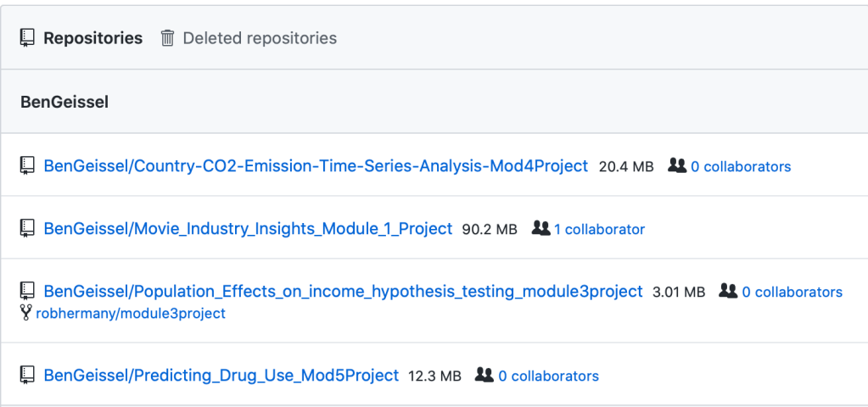This screenshot has height=407, width=868.
Task: Open Population_Effects_on_income_hypothesis_testing repository
Action: (343, 291)
